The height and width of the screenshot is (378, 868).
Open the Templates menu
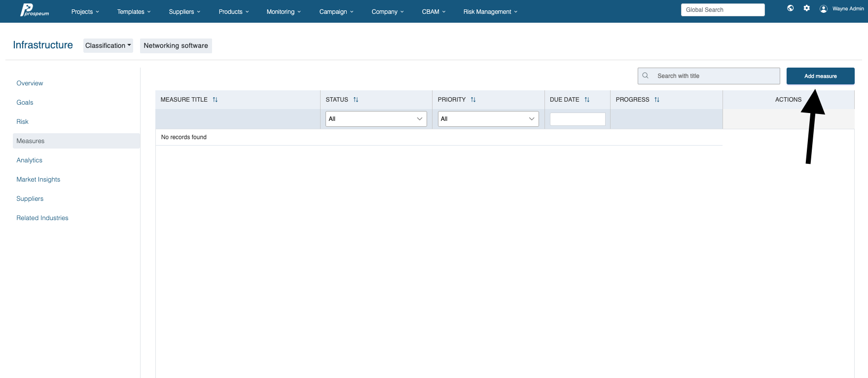[x=134, y=11]
